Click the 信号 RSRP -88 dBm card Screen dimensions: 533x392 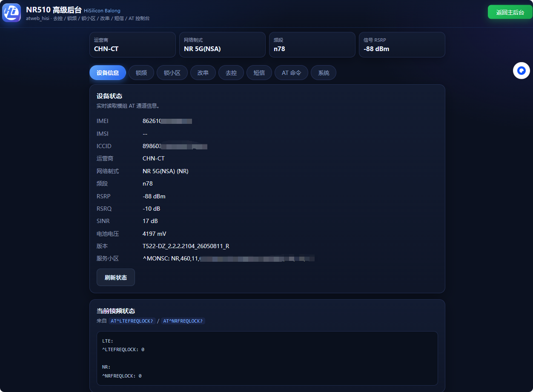pos(402,45)
